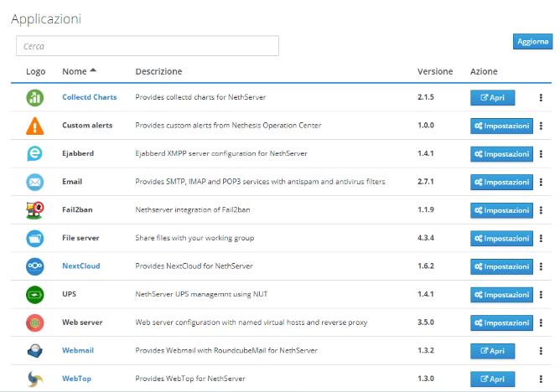This screenshot has height=392, width=560.
Task: Click the WebTop swirl logo
Action: pyautogui.click(x=35, y=379)
